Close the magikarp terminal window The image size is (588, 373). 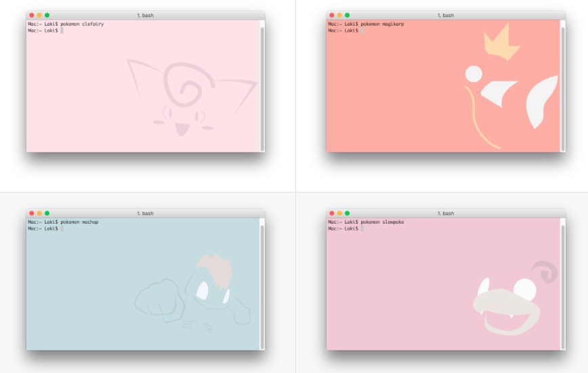click(x=331, y=16)
